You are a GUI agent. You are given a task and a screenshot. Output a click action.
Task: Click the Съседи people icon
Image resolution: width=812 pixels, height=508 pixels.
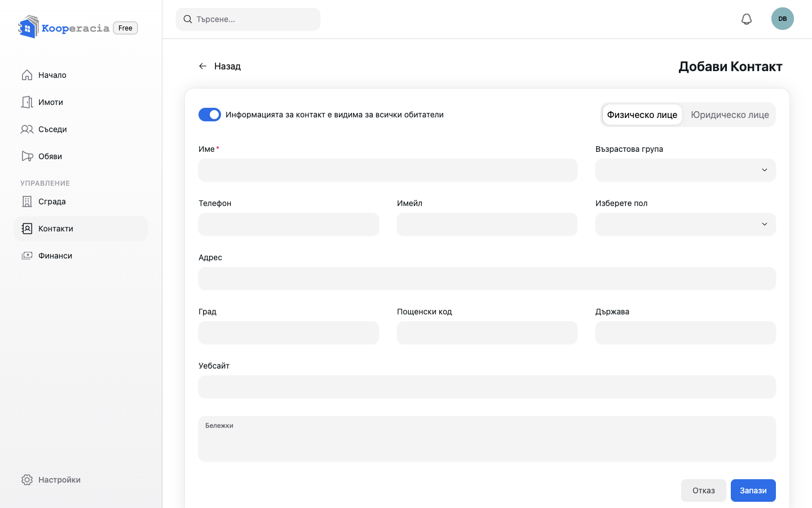[27, 129]
